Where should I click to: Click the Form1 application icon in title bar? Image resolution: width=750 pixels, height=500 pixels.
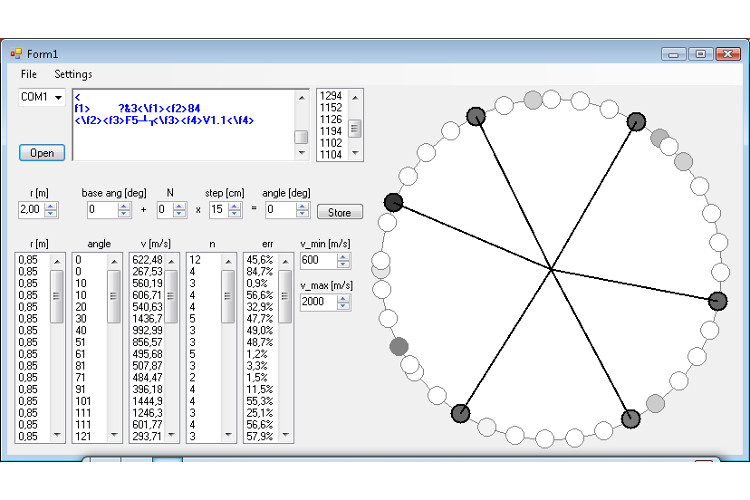point(16,54)
